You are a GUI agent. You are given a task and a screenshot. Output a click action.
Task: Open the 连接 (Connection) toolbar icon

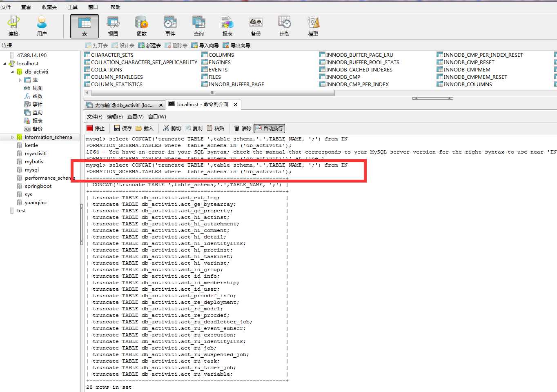(13, 26)
